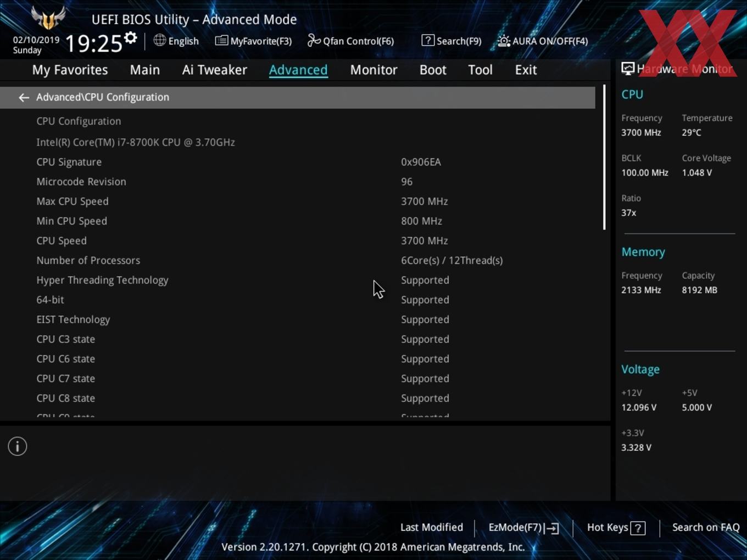Select the Advanced tab
The width and height of the screenshot is (747, 560).
[298, 70]
